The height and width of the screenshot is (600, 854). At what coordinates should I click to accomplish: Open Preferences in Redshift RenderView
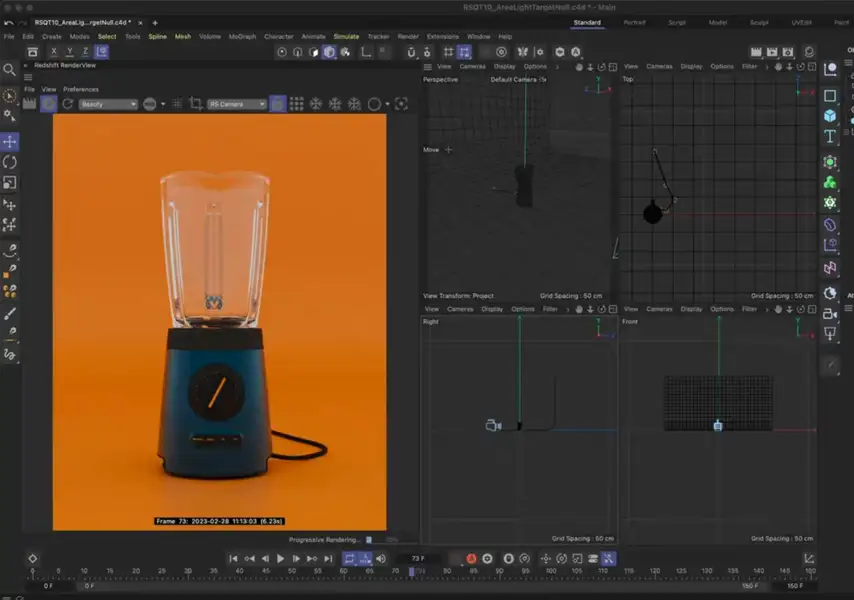[81, 89]
